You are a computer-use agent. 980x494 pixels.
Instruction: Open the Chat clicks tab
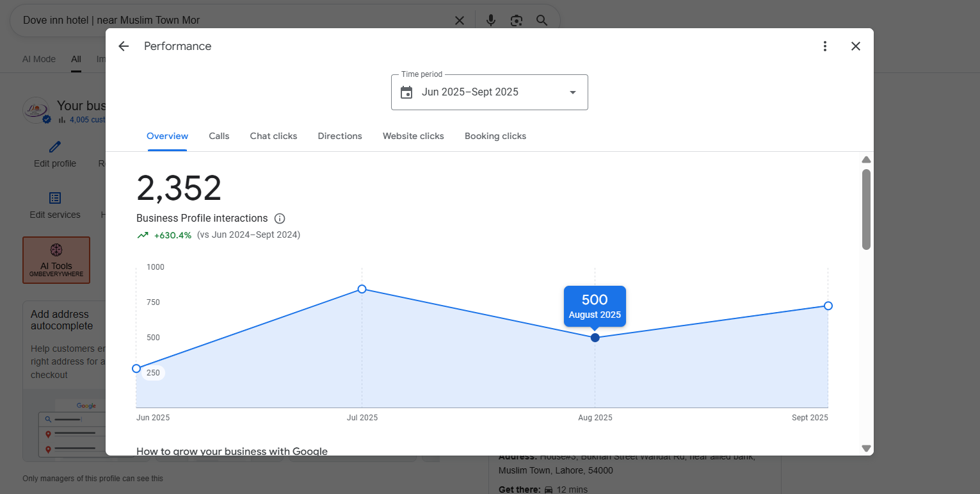coord(273,136)
